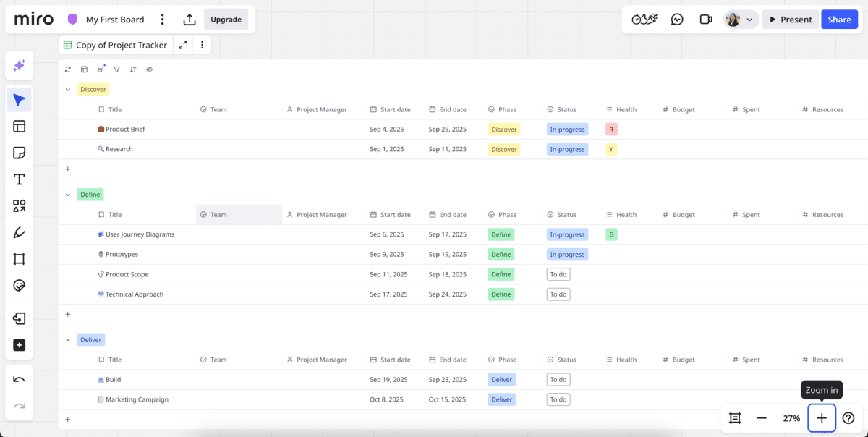The image size is (868, 437).
Task: Toggle hidden columns eye icon
Action: 150,69
